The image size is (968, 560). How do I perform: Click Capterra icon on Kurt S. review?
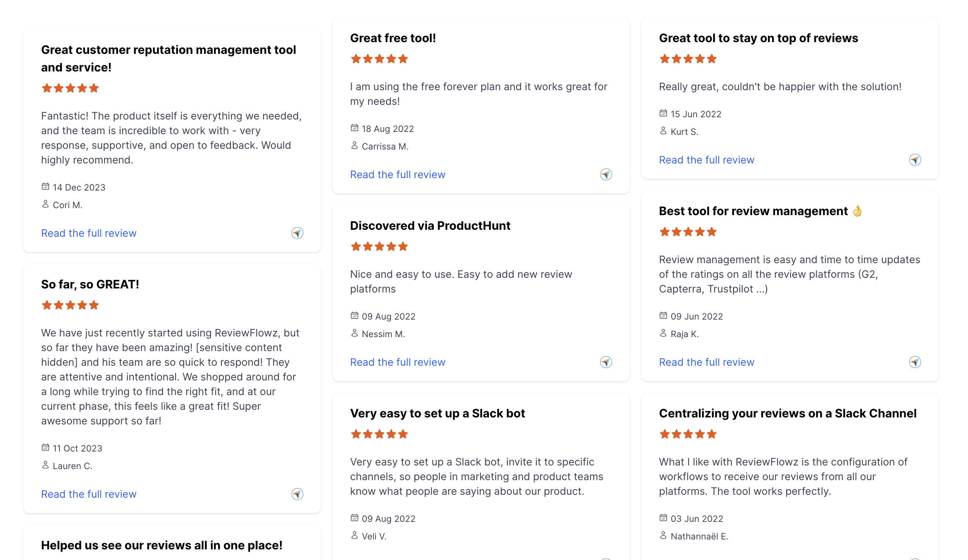click(x=915, y=160)
